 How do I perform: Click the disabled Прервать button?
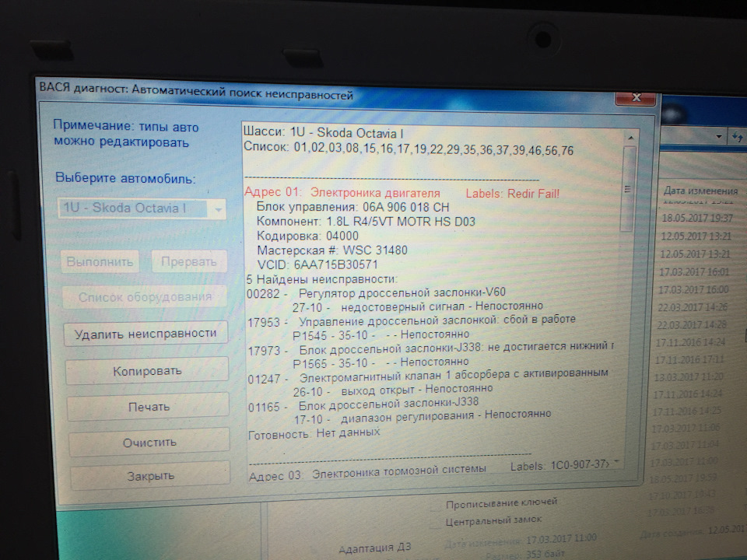coord(188,261)
